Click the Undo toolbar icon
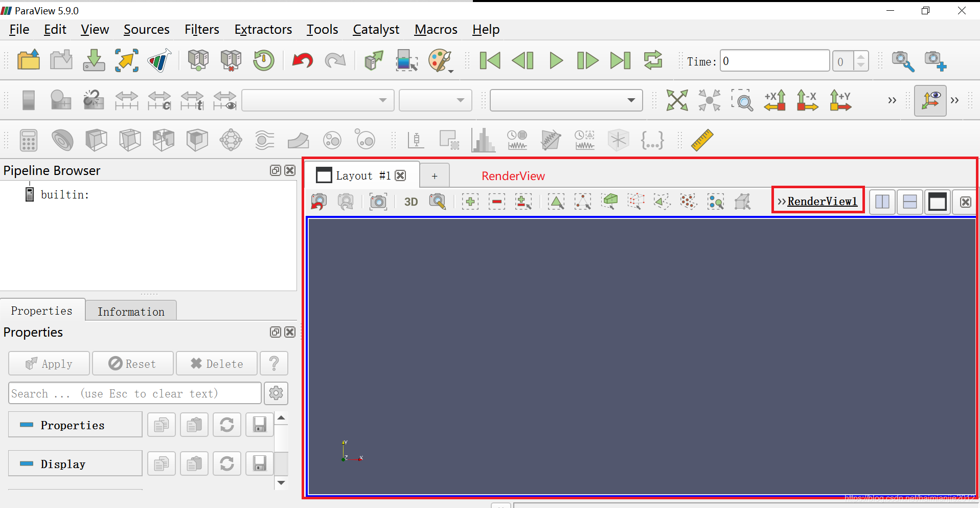 [303, 60]
